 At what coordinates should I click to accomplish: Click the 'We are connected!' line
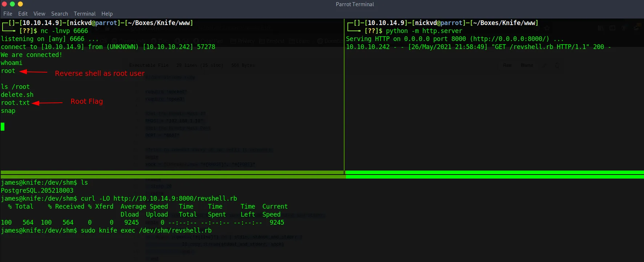(32, 55)
